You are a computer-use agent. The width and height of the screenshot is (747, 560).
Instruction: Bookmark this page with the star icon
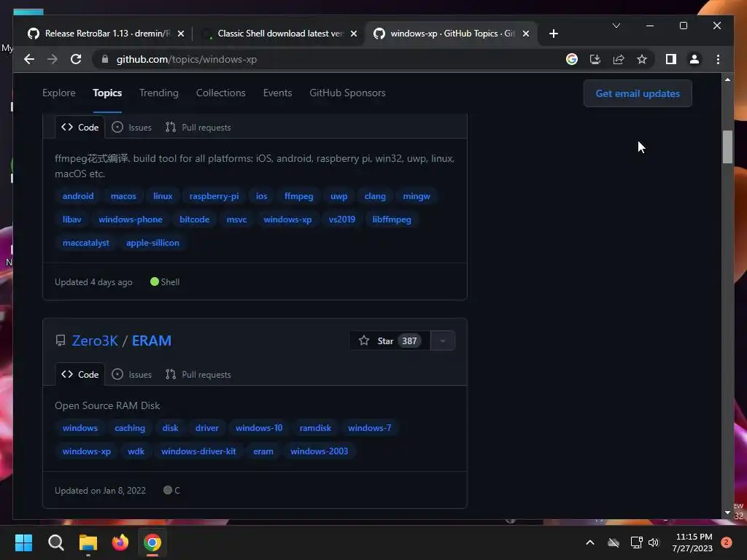(642, 59)
